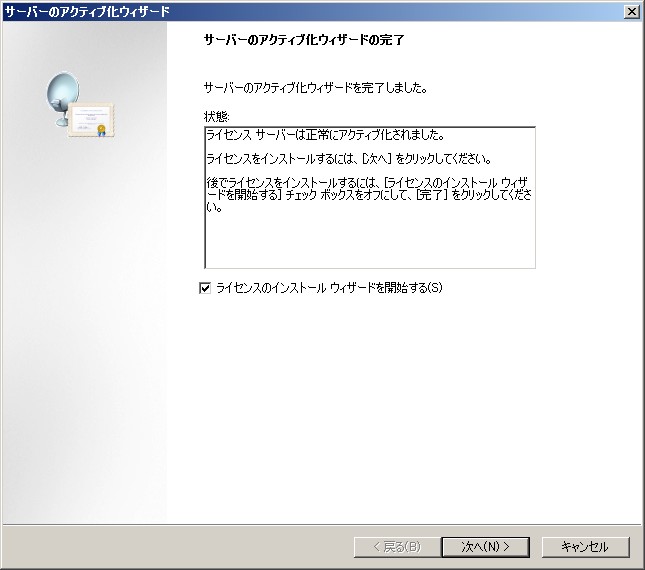Click the empty area of the title bar
Image resolution: width=645 pixels, height=570 pixels.
400,11
